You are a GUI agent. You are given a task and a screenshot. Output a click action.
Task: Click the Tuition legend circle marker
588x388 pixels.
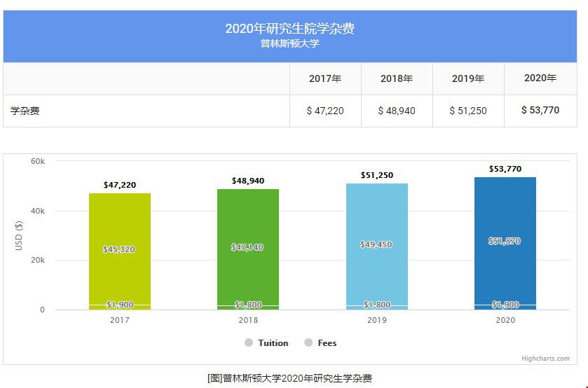click(249, 342)
